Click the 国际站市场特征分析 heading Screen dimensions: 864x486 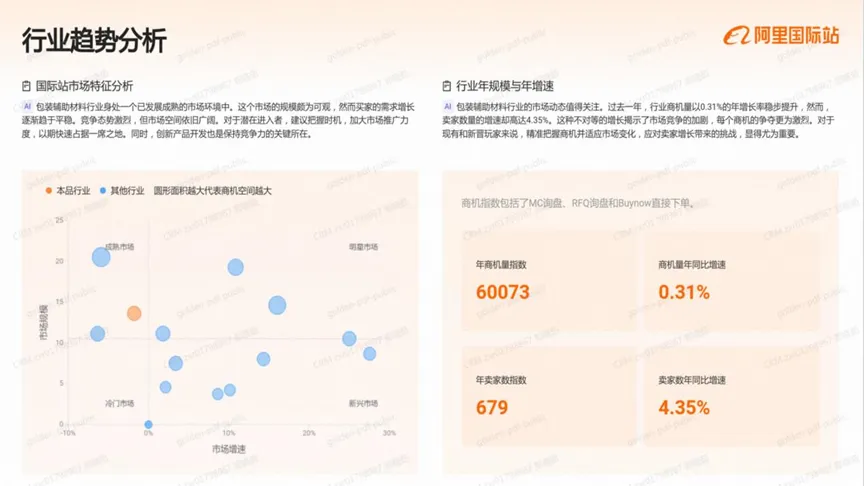84,86
